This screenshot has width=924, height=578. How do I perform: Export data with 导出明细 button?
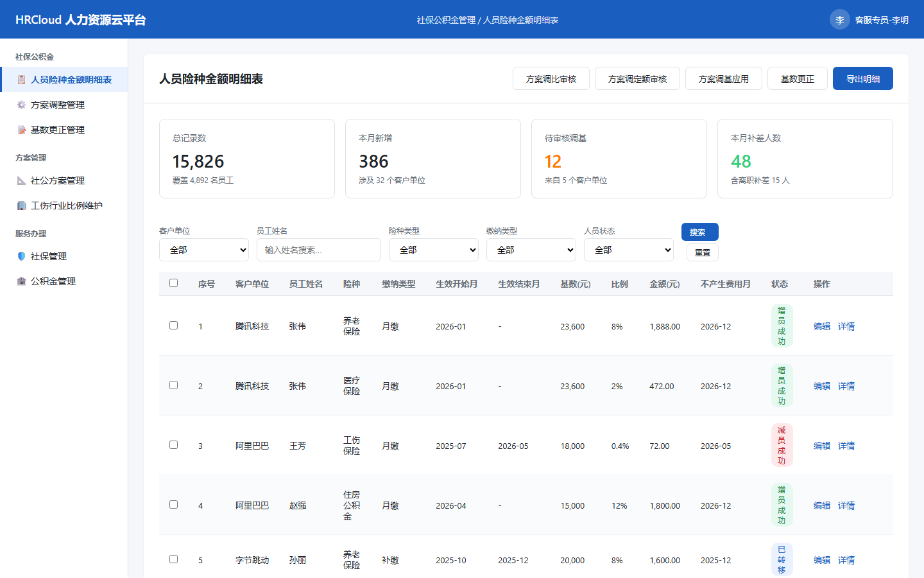click(863, 78)
